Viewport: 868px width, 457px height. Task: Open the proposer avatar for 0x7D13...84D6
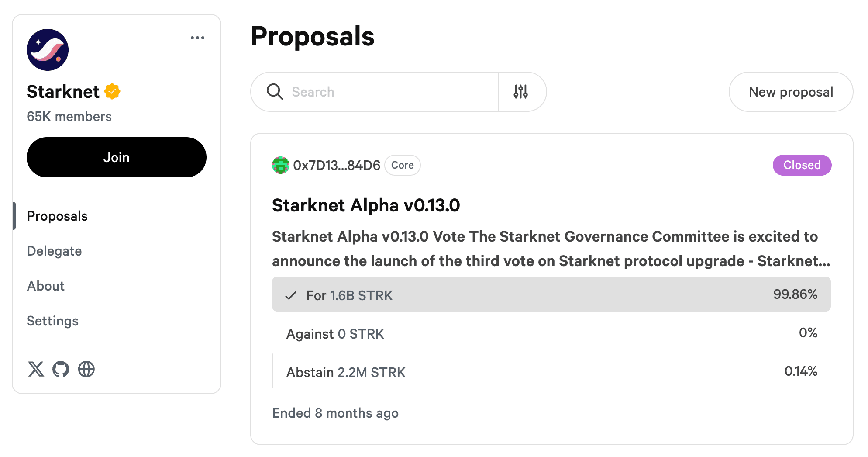click(281, 165)
